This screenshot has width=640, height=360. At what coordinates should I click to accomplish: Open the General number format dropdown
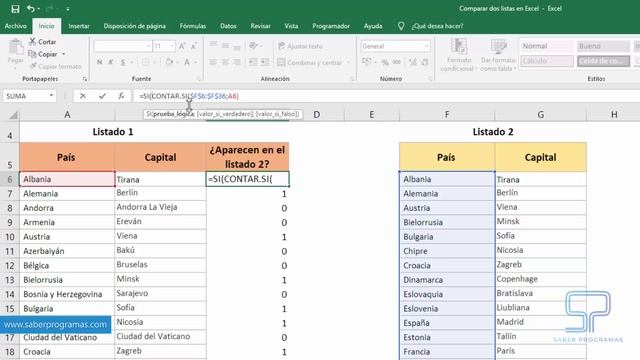427,46
